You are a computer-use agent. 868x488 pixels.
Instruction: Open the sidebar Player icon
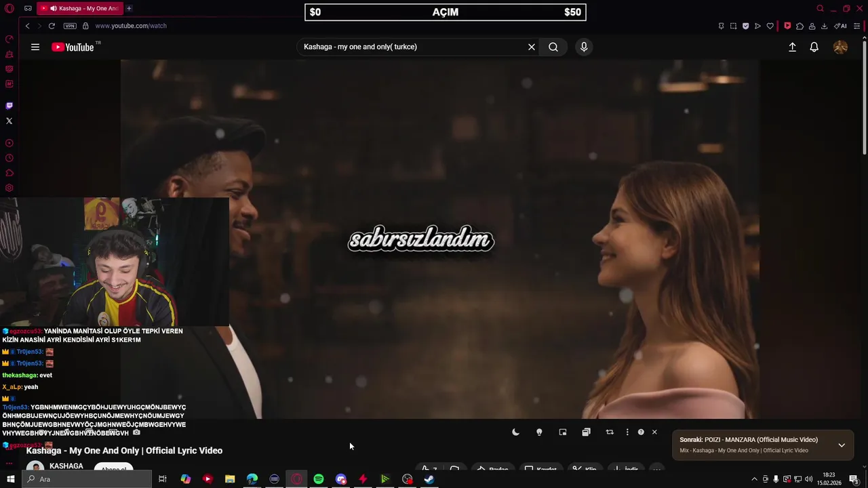point(9,143)
